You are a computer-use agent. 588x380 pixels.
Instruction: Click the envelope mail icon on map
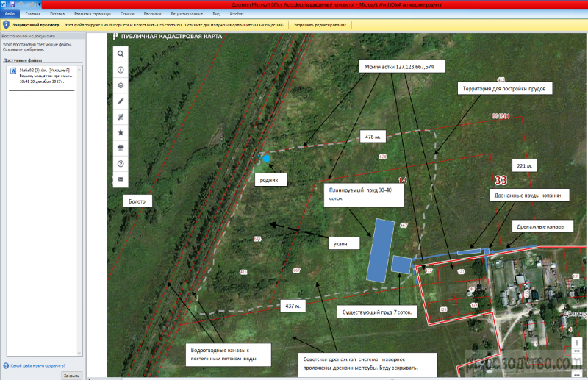pos(121,179)
